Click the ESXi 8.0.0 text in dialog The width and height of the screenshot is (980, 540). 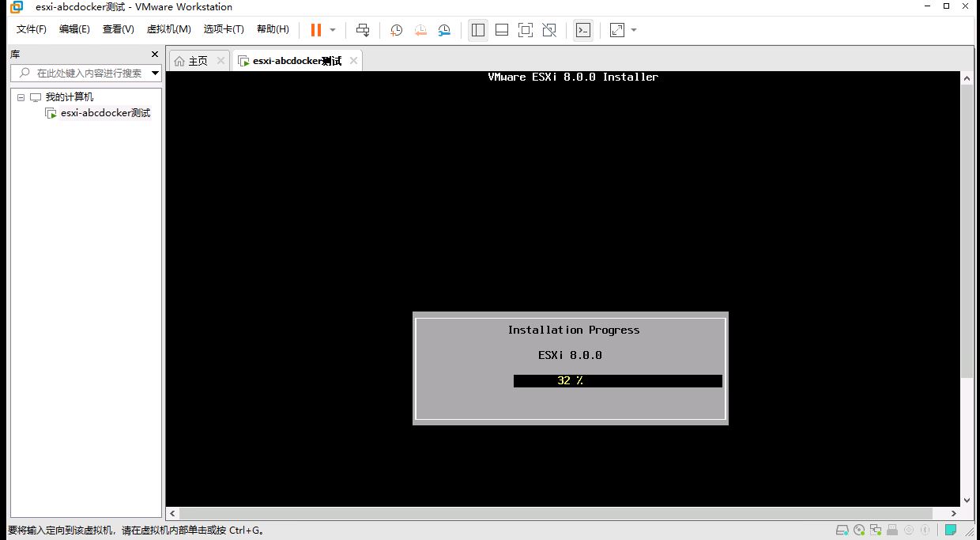(x=570, y=355)
